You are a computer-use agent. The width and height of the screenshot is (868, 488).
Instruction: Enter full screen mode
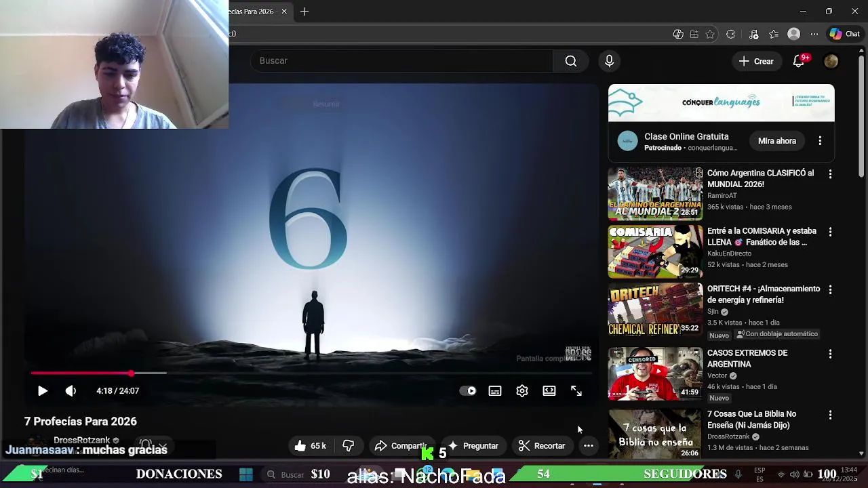[x=576, y=391]
